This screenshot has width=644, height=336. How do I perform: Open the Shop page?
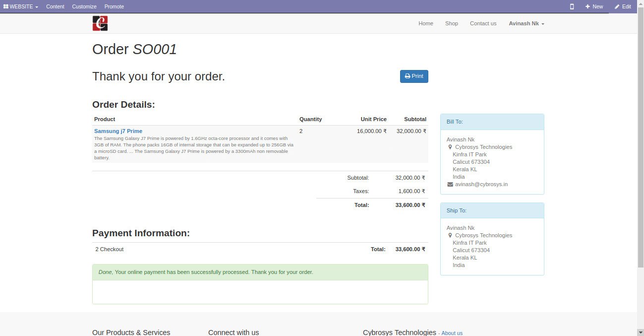(452, 23)
